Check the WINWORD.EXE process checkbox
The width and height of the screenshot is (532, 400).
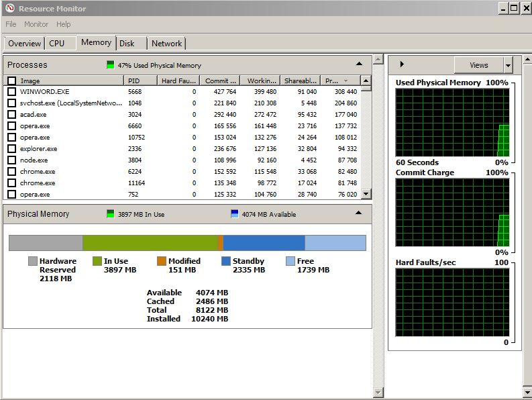point(12,91)
